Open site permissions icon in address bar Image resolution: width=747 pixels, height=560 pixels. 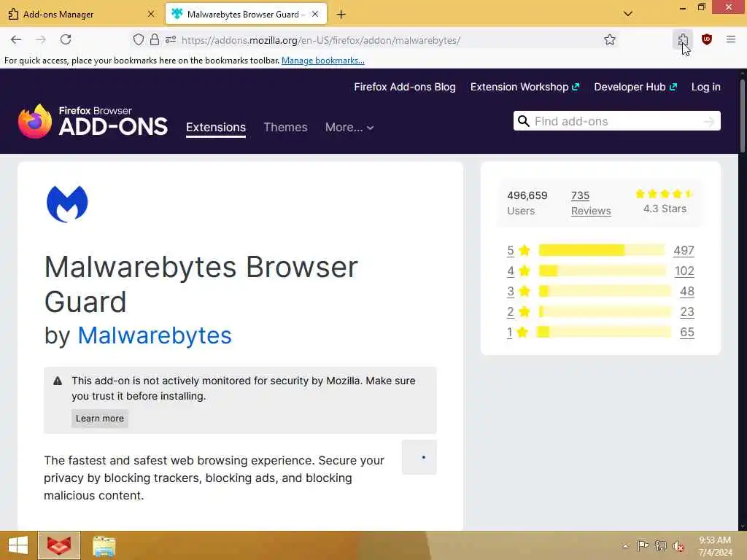pyautogui.click(x=171, y=40)
